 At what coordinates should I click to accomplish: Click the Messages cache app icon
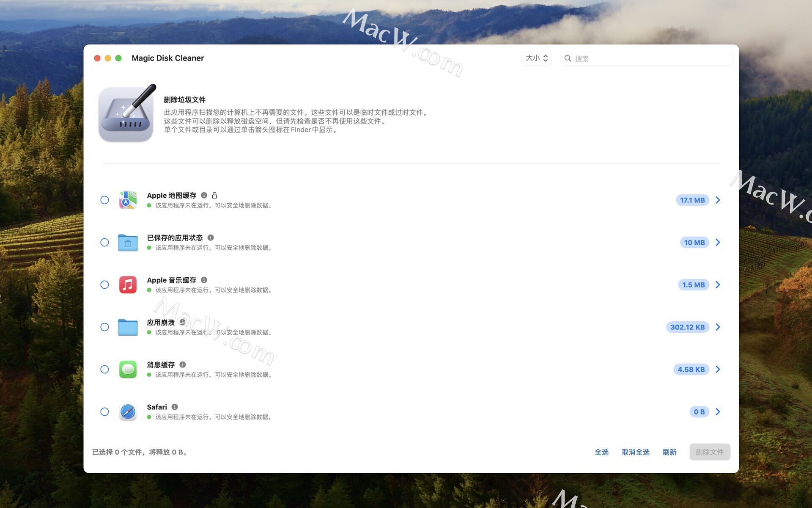(128, 369)
